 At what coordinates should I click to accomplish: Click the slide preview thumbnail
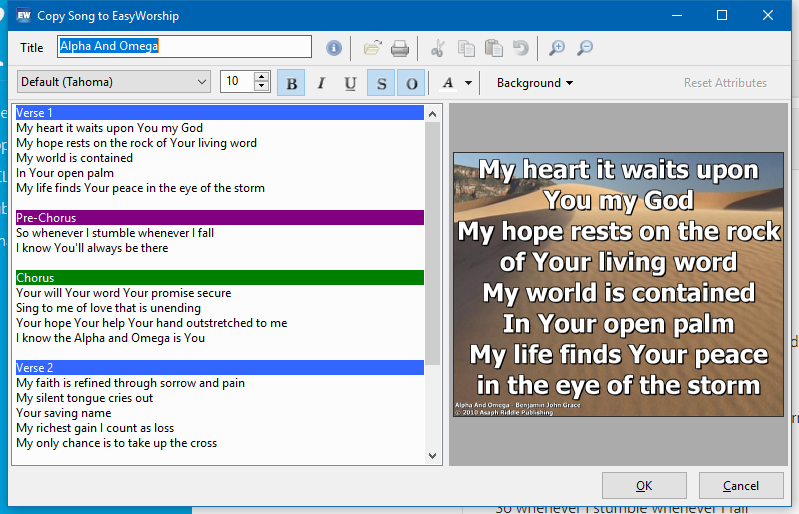(618, 284)
